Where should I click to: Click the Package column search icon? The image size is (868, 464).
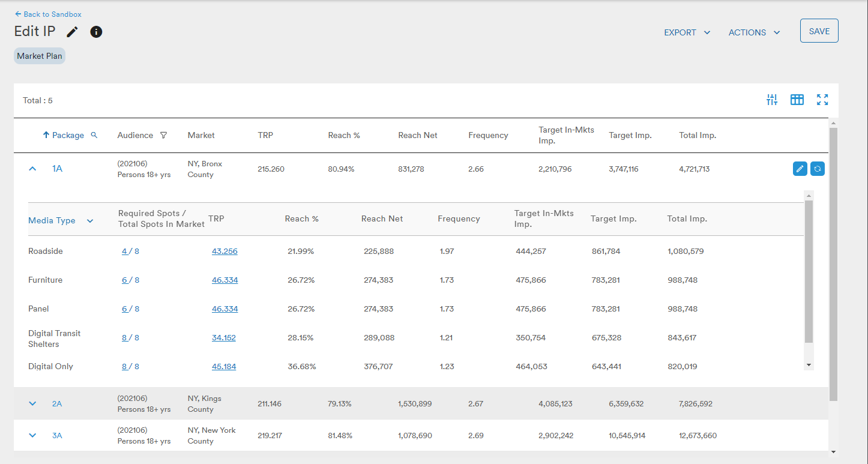(x=94, y=135)
